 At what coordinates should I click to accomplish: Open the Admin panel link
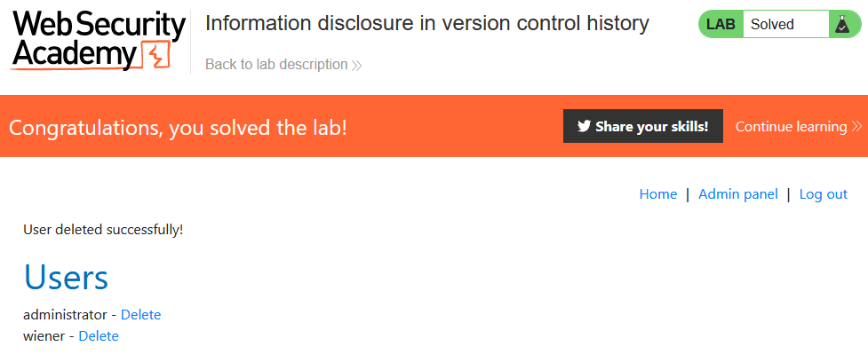point(738,194)
